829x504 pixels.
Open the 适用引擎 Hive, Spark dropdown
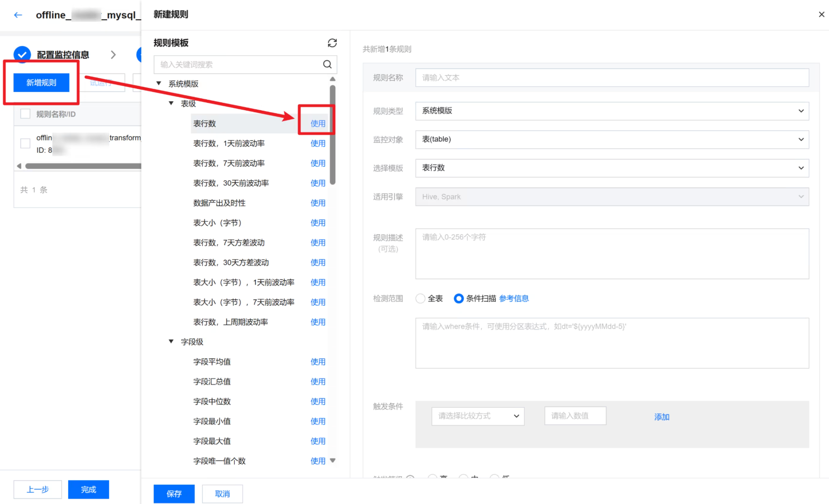click(x=612, y=197)
